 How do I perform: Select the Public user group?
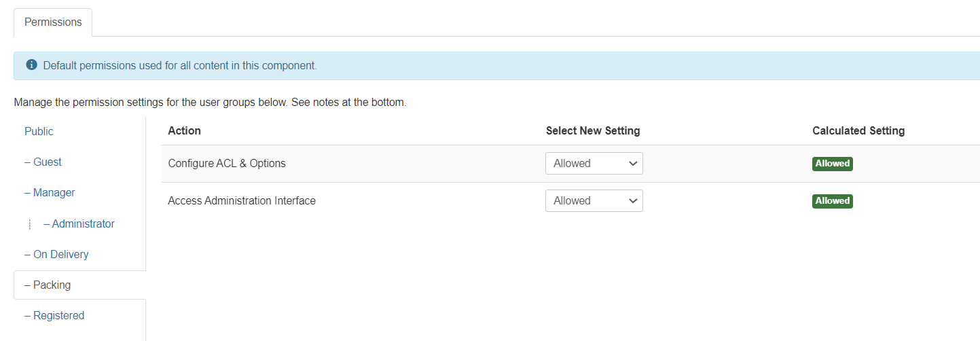39,131
